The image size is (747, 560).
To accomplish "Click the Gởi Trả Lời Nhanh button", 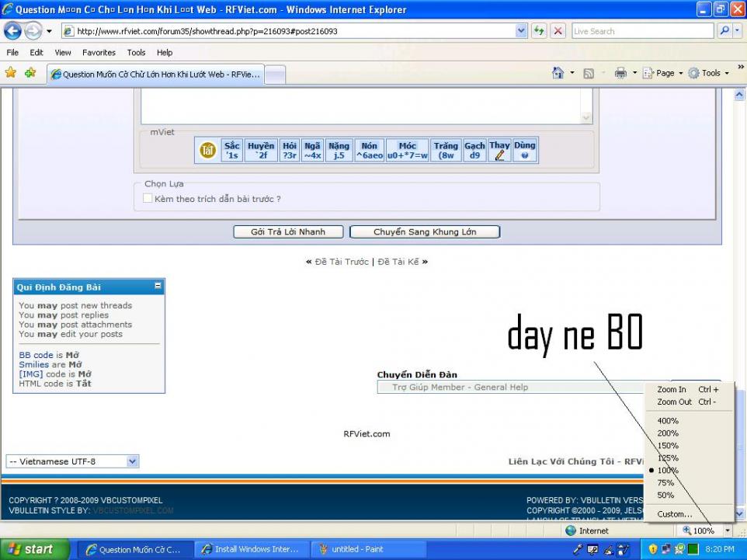I will [288, 232].
